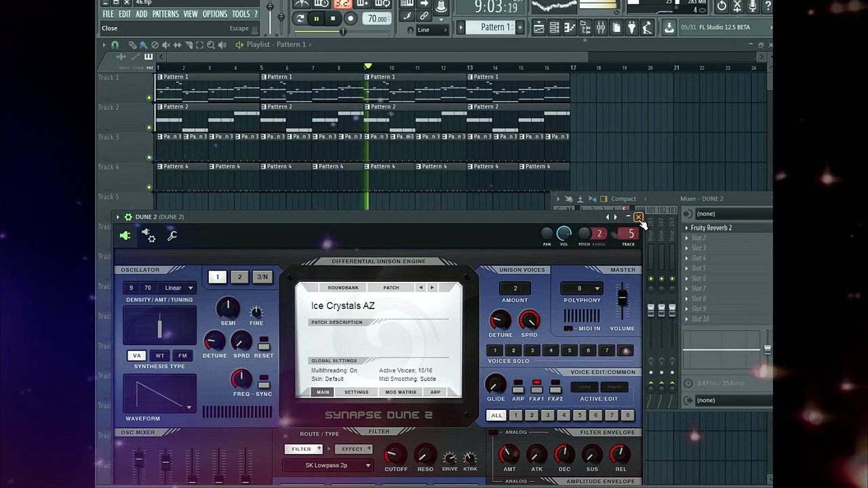868x488 pixels.
Task: Open detailed settings plug-gear icon
Action: coord(149,235)
